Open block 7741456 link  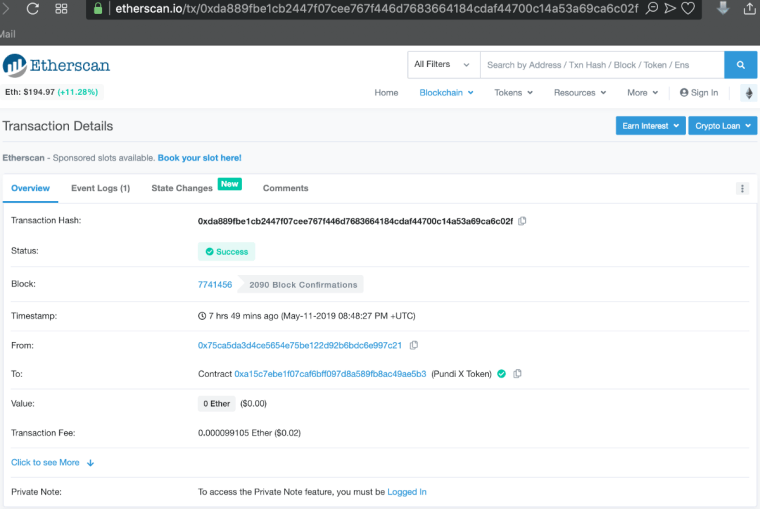coord(215,285)
